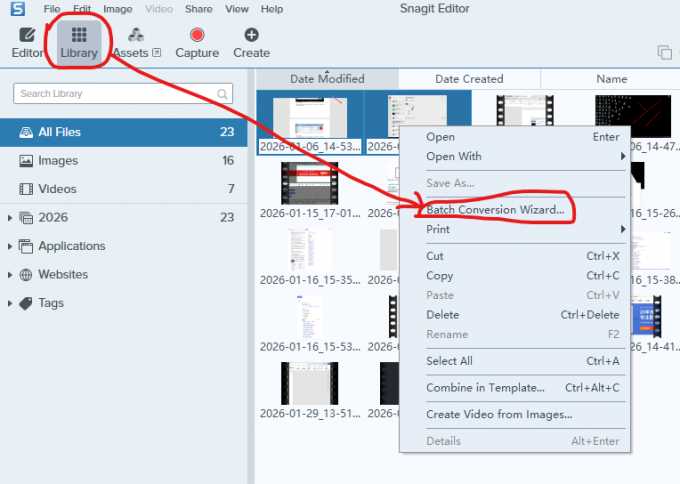Open the Image menu
This screenshot has height=484, width=680.
(118, 9)
